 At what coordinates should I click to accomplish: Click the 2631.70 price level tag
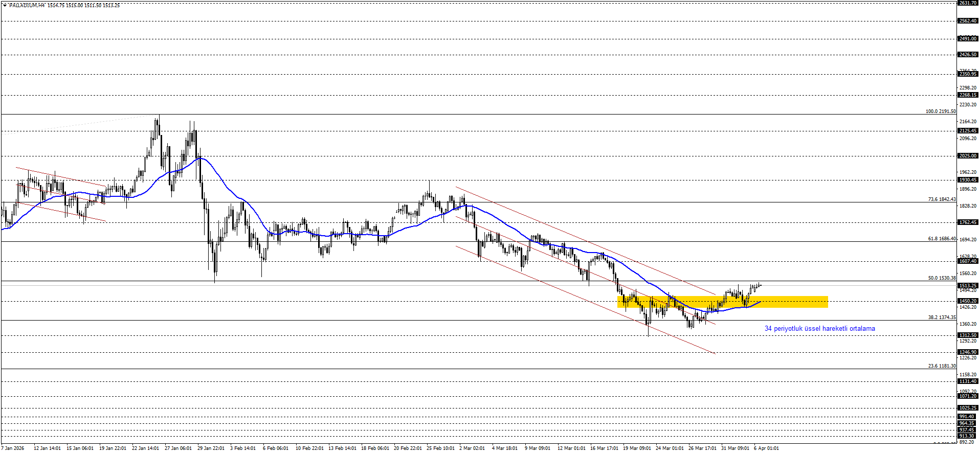point(968,3)
